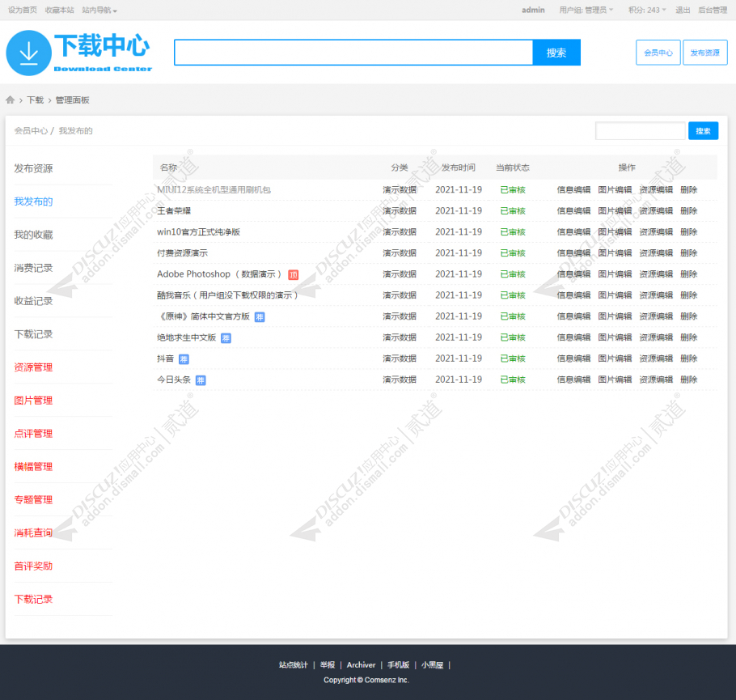Open 王者荣耀 resource title

pyautogui.click(x=174, y=211)
